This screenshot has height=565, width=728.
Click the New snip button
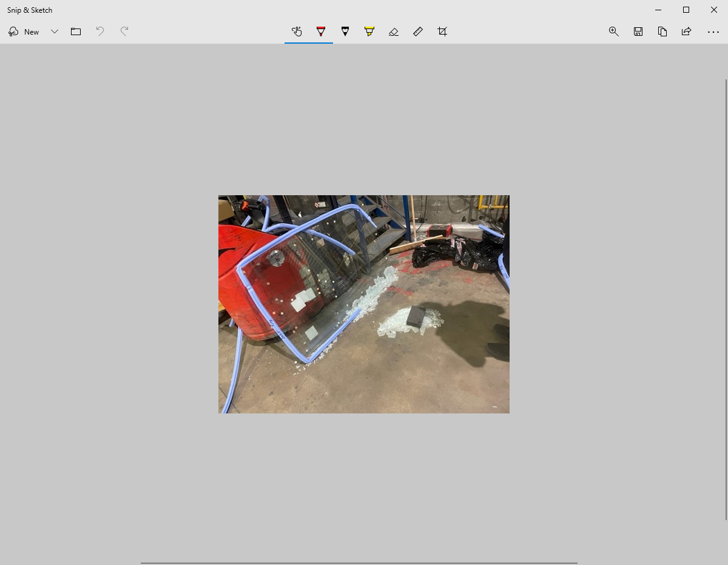[x=24, y=32]
